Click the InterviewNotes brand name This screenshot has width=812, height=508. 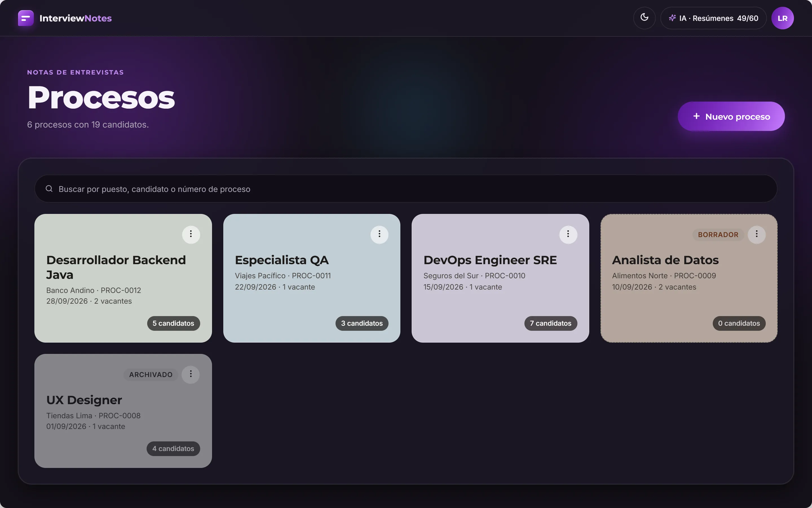pyautogui.click(x=76, y=18)
